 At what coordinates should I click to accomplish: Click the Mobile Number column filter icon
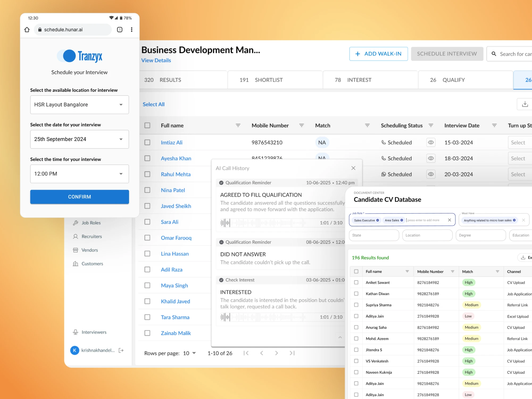pyautogui.click(x=301, y=125)
